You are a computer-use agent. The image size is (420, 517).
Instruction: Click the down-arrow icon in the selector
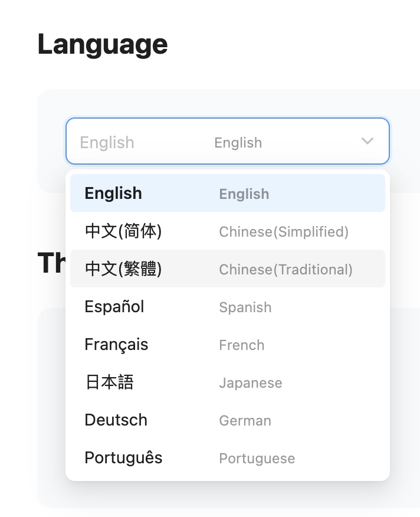pos(367,141)
